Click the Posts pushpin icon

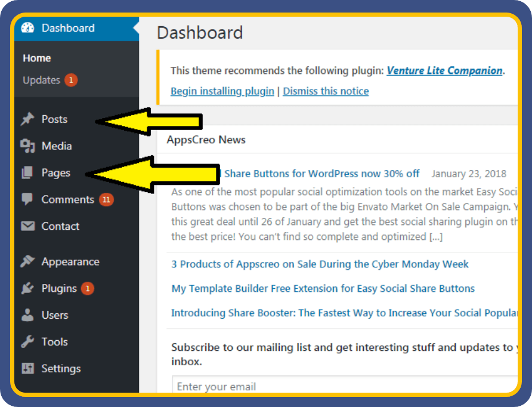click(27, 119)
